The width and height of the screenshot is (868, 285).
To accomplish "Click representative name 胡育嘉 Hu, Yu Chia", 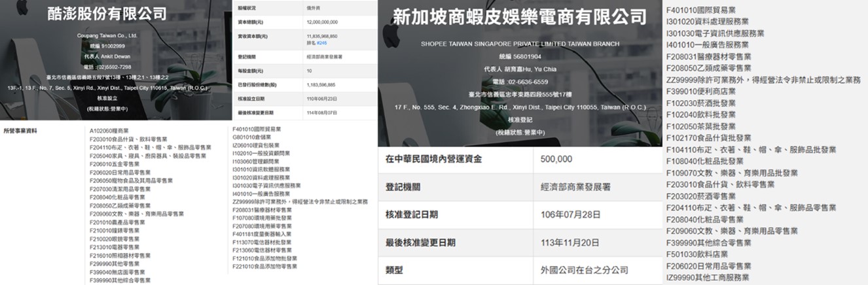I will coord(520,69).
